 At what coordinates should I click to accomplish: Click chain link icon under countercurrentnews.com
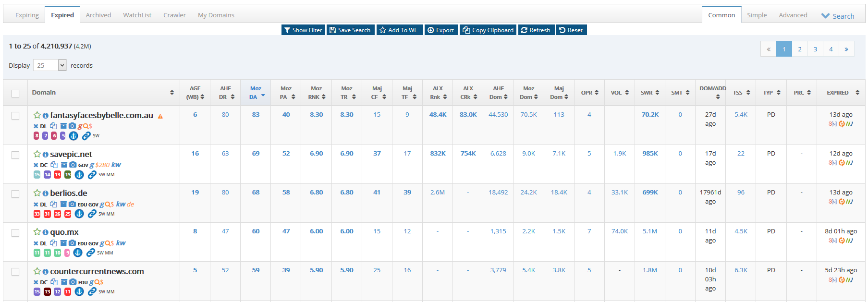click(92, 291)
